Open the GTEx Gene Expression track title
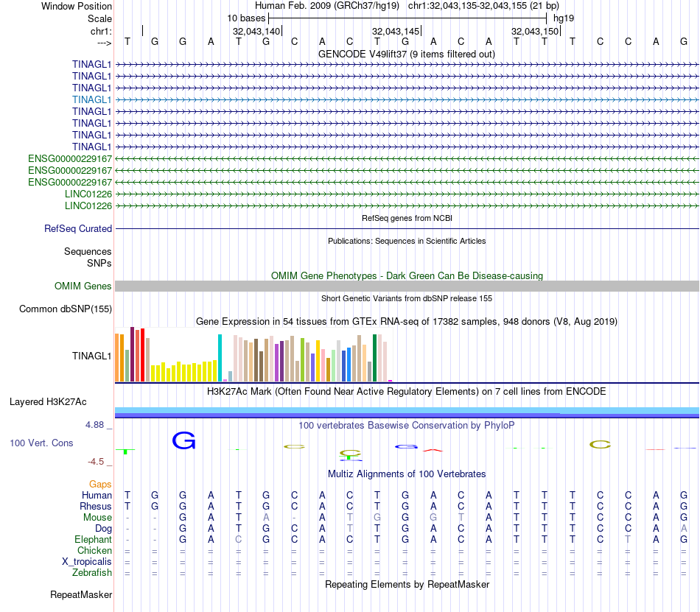 click(407, 321)
